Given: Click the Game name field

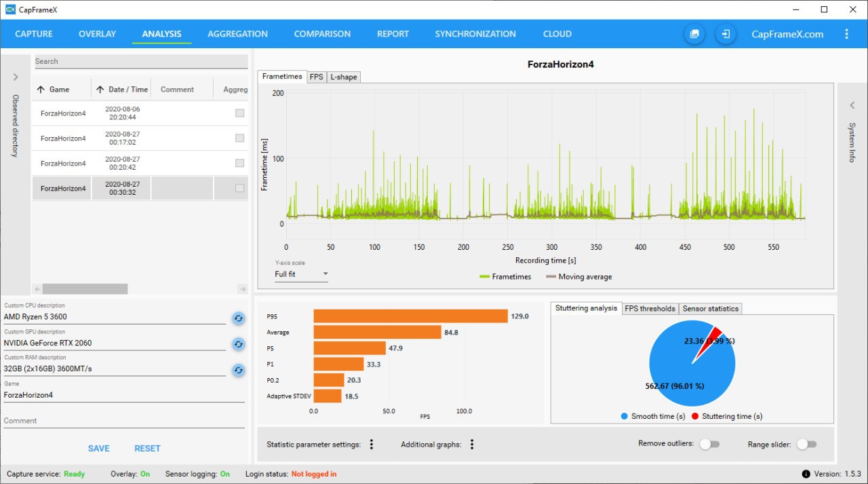Looking at the screenshot, I should click(x=124, y=395).
